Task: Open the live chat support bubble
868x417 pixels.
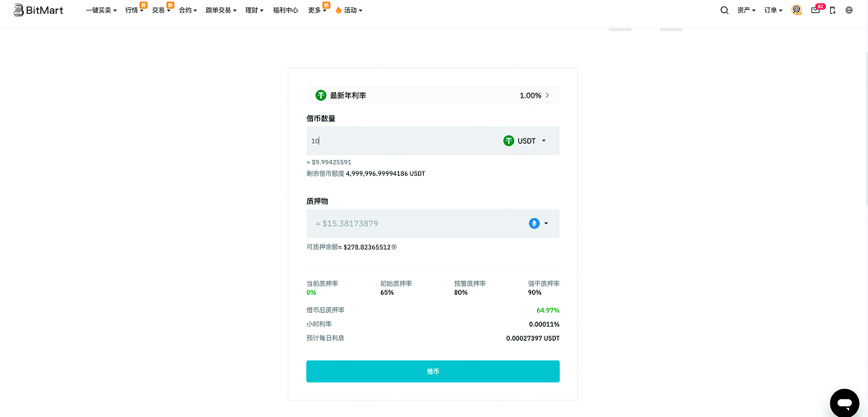Action: click(844, 402)
